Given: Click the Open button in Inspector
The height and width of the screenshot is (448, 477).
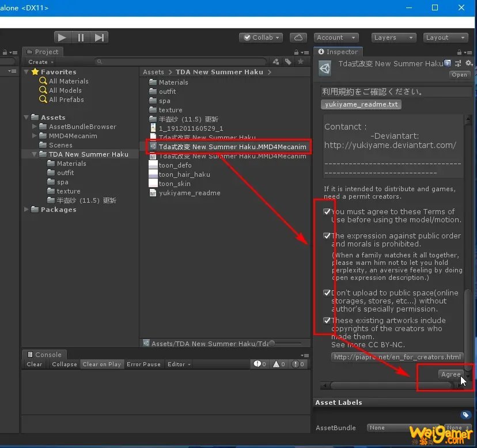Looking at the screenshot, I should 459,74.
